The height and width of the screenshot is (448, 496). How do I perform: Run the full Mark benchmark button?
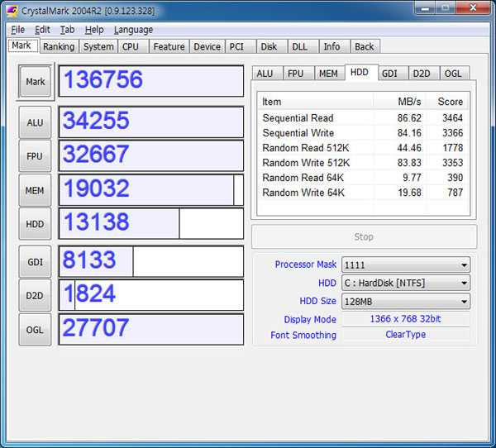[x=35, y=82]
